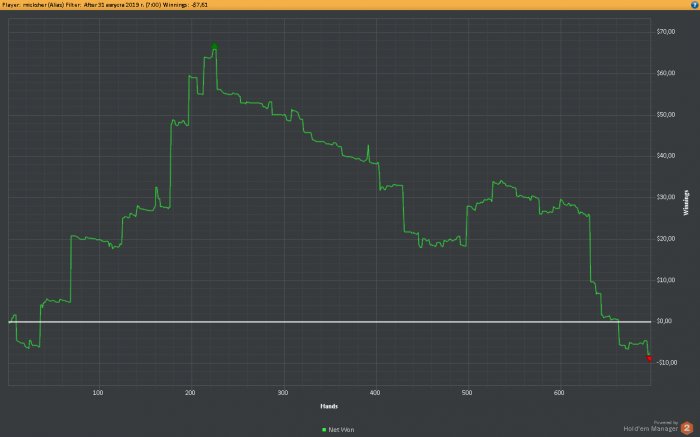This screenshot has height=437, width=700.
Task: Select the $0,00 y-axis label
Action: point(664,321)
